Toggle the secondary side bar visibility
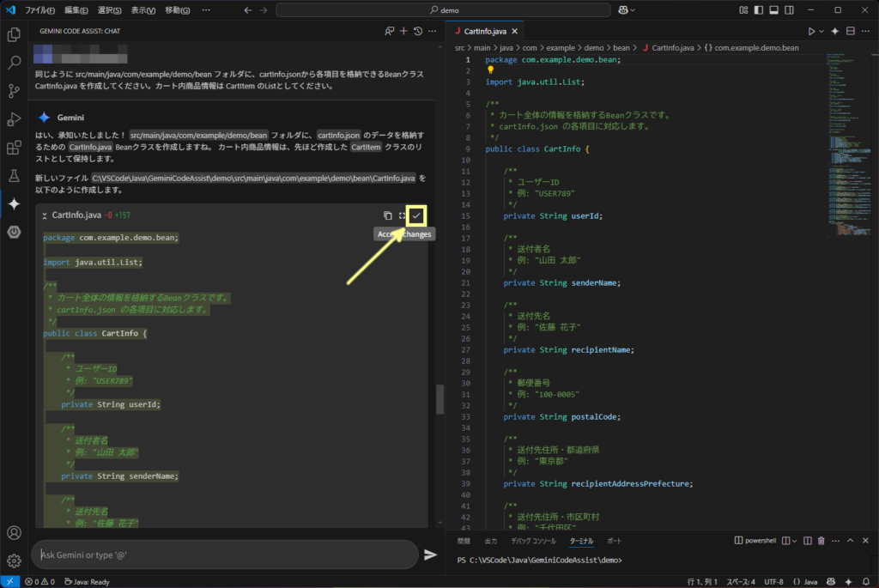 790,10
